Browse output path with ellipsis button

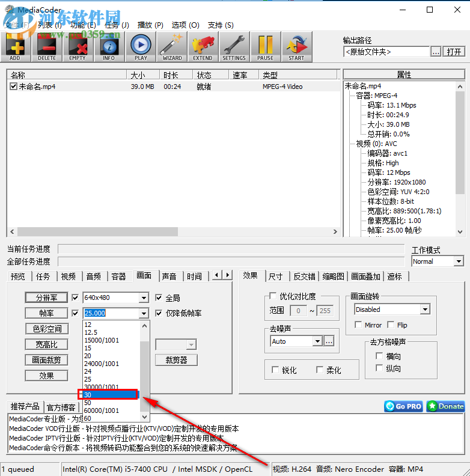point(436,52)
